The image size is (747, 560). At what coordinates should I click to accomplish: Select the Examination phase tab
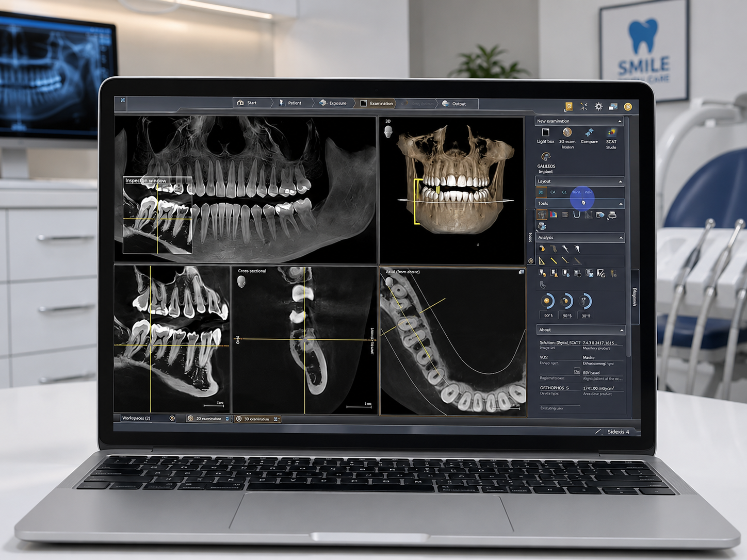[x=377, y=103]
